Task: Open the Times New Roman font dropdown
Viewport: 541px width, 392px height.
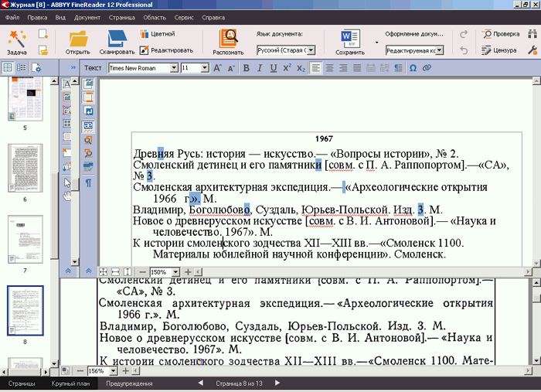Action: tap(173, 68)
